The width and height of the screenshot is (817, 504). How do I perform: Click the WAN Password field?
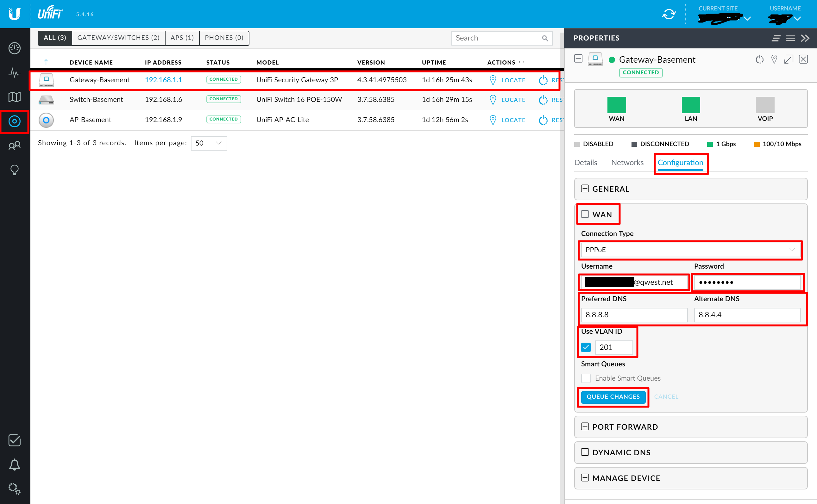pos(747,282)
